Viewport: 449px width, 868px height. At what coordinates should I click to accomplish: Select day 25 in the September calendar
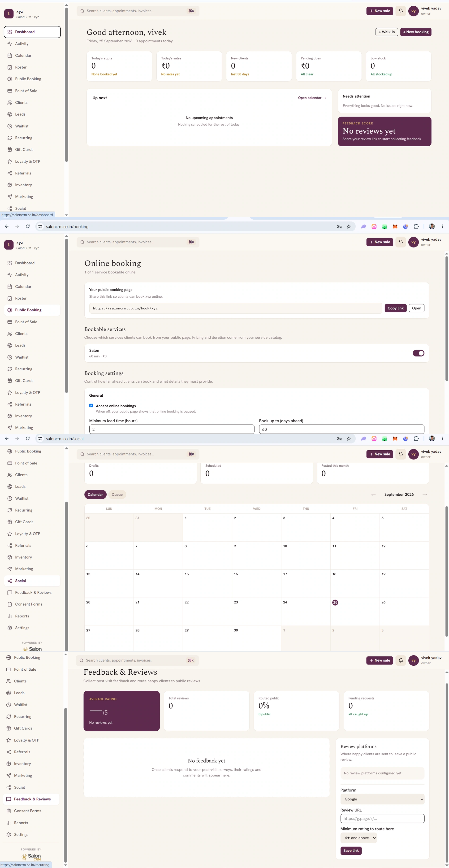[x=335, y=602]
